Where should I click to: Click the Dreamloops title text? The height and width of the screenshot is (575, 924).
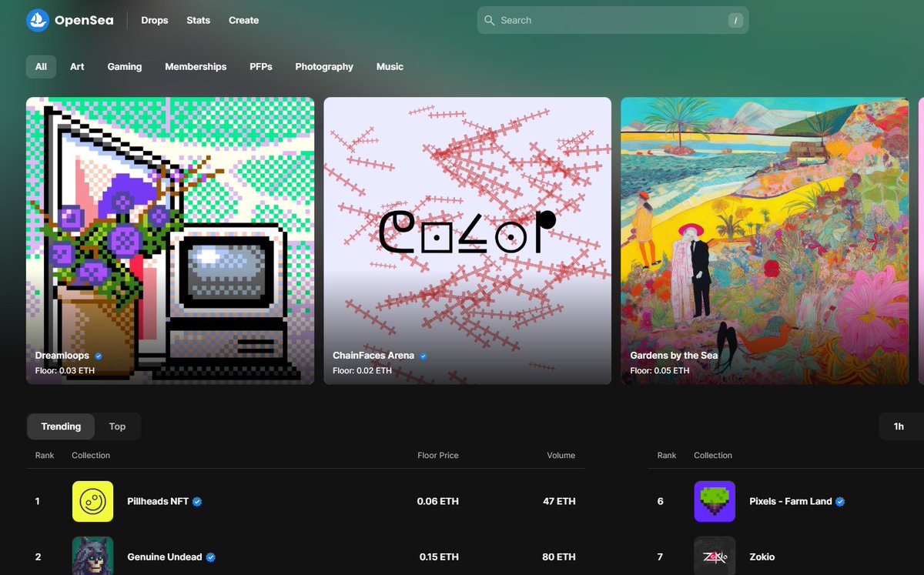pos(63,356)
